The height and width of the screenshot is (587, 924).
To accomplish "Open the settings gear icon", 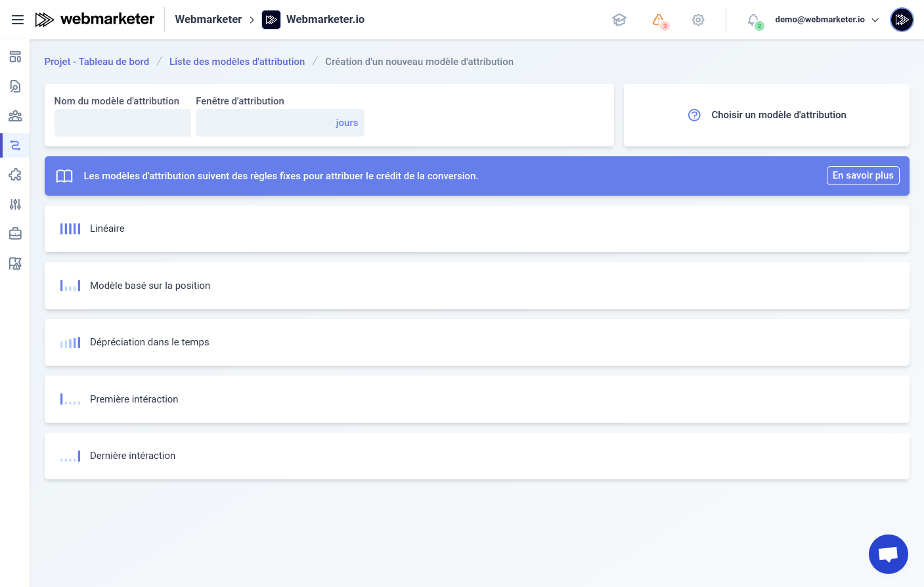I will (x=698, y=20).
